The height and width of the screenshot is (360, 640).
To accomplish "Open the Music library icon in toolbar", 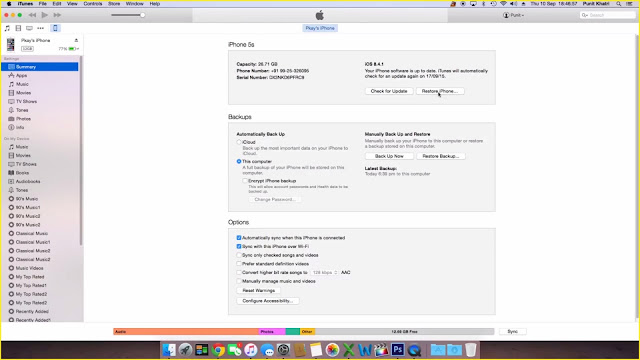I will point(7,28).
